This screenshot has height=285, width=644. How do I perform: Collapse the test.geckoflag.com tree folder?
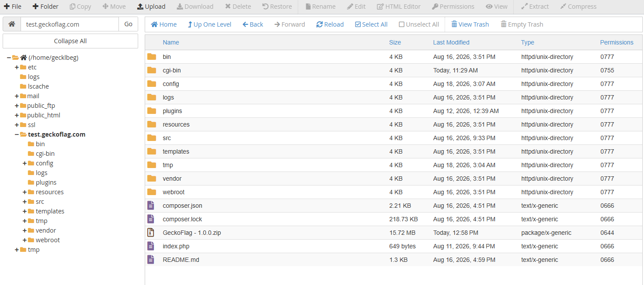[17, 134]
